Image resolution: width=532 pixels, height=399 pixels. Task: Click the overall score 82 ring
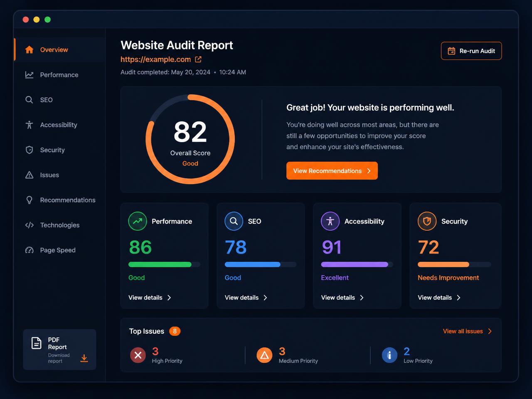(190, 139)
